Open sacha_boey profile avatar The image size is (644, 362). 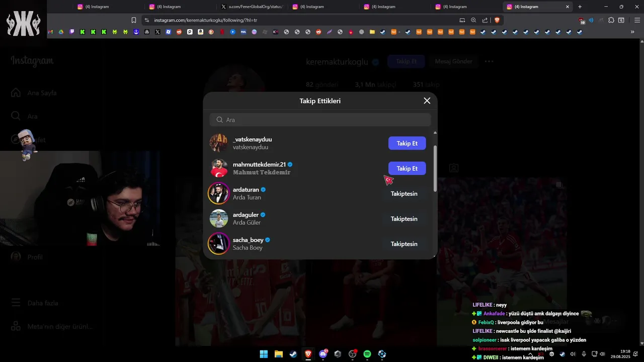(219, 243)
